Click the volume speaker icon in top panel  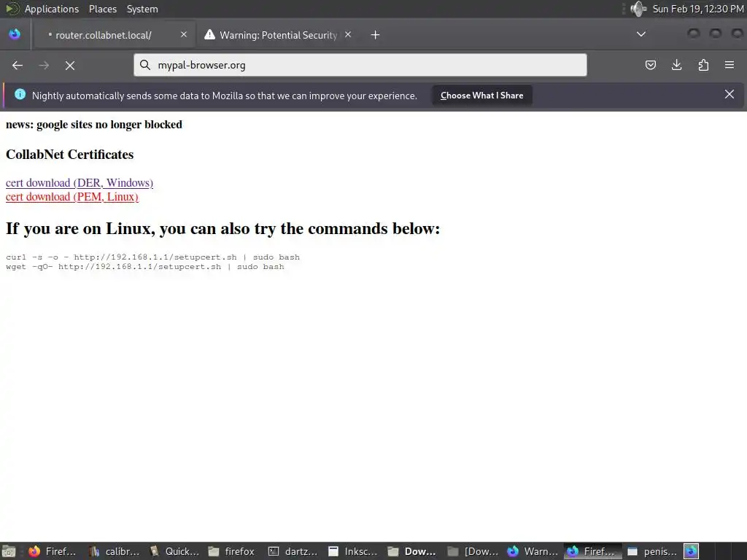pyautogui.click(x=638, y=9)
